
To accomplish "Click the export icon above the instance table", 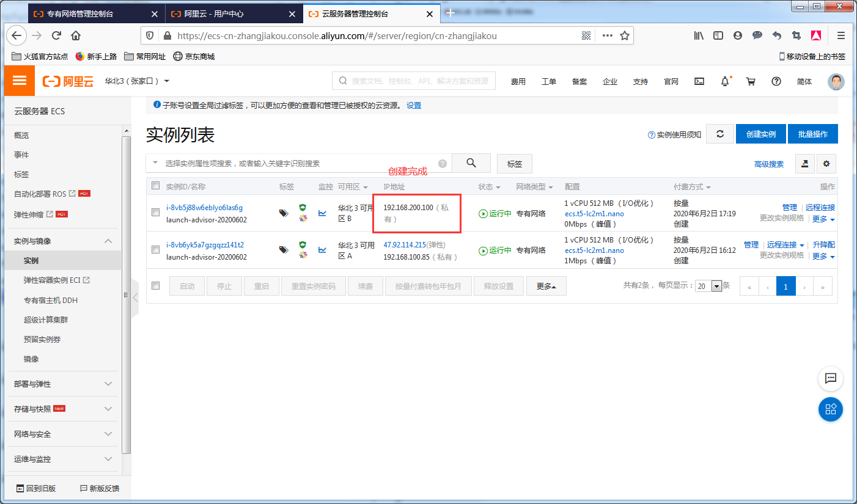I will click(x=804, y=163).
